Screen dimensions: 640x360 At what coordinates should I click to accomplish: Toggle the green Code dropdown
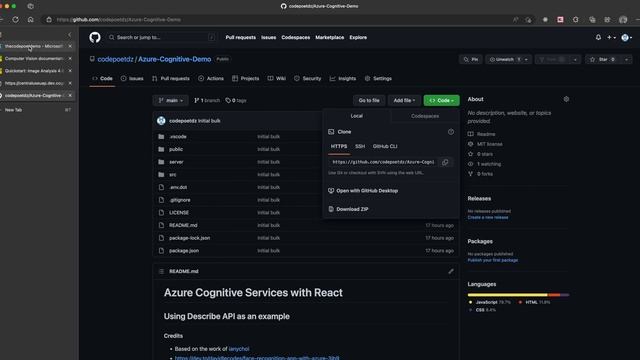click(441, 100)
